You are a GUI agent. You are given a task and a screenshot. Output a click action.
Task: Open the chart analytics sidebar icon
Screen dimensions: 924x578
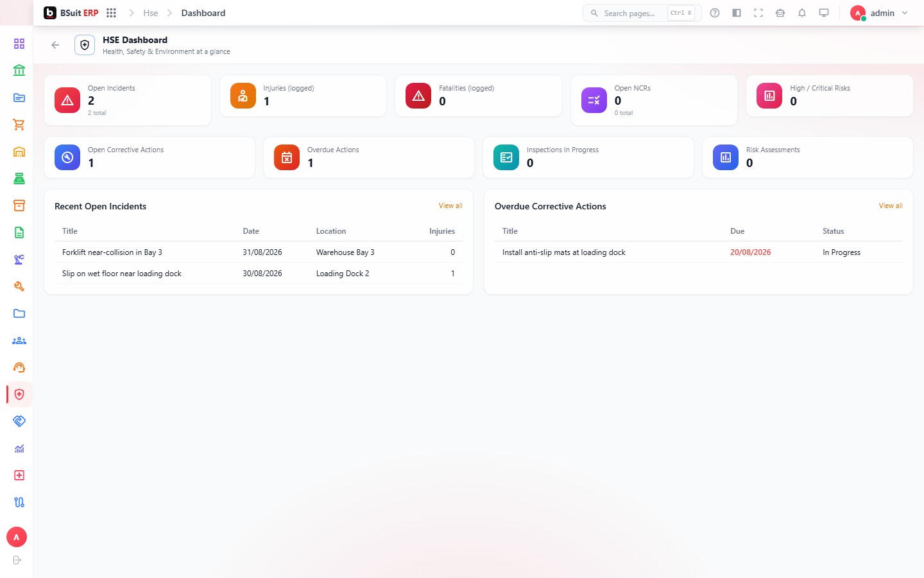tap(19, 448)
